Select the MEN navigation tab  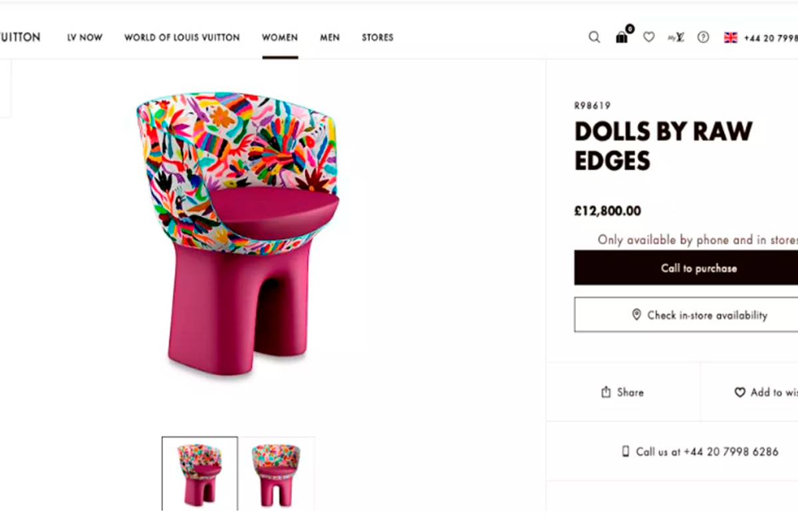coord(330,37)
